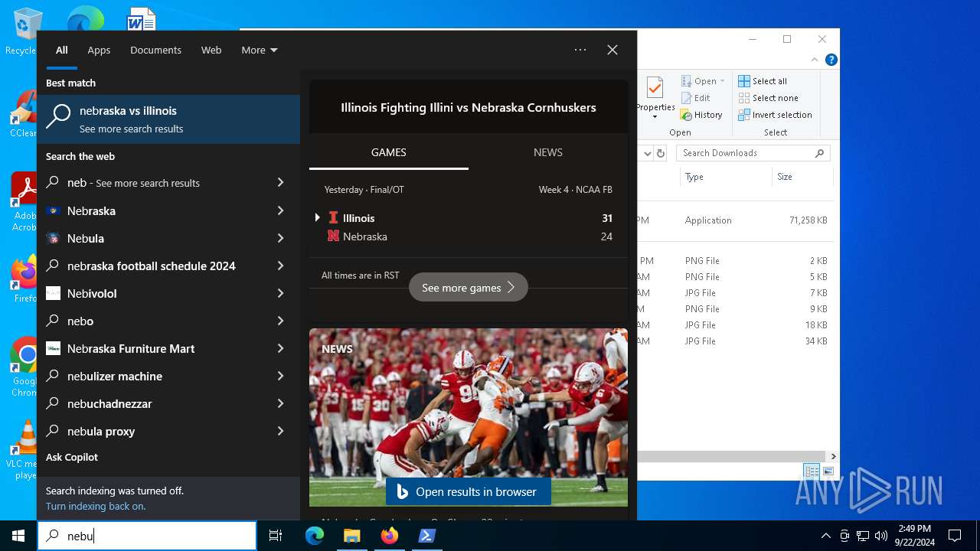Open the notification center
Screen dimensions: 980x551
click(955, 536)
